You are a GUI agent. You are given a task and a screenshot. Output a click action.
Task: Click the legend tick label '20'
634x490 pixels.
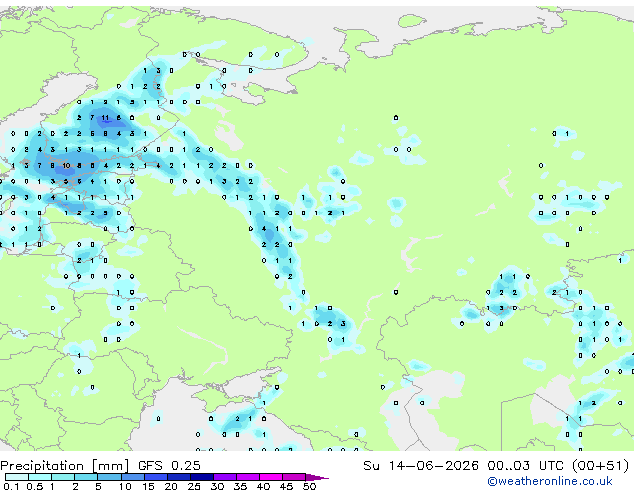(x=171, y=486)
